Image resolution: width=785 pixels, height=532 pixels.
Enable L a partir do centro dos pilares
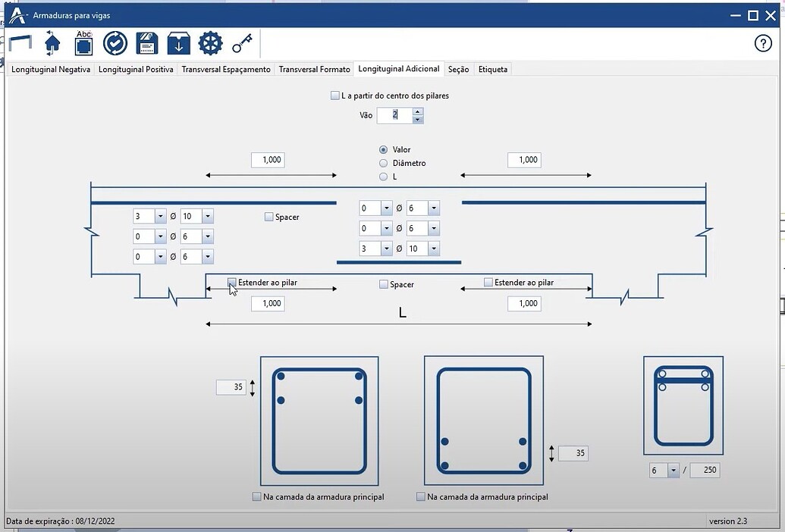tap(335, 95)
